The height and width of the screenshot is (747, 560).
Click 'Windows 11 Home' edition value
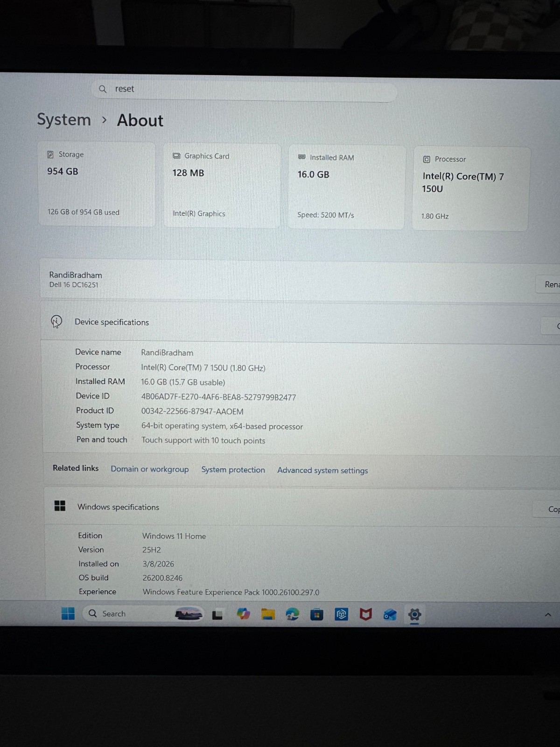point(174,536)
